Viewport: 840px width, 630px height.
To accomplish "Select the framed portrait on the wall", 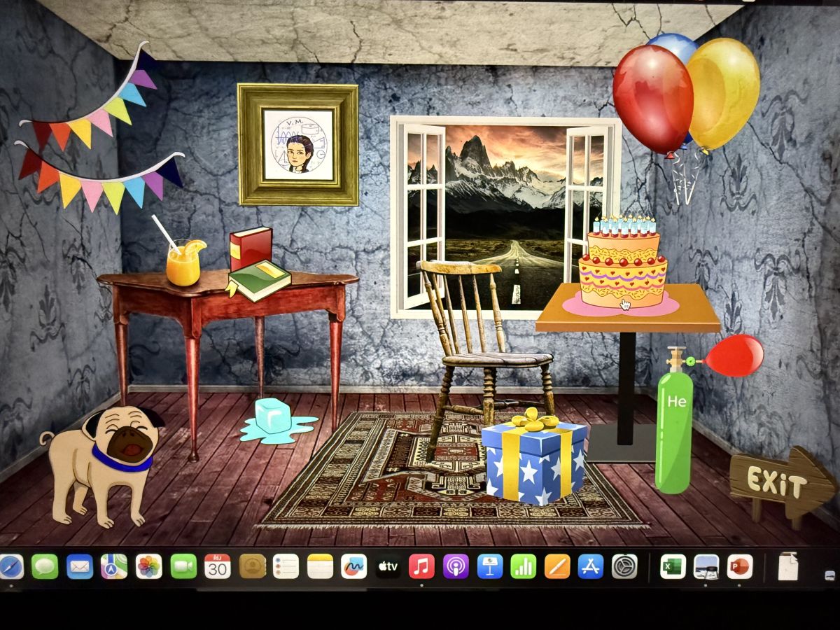I will 297,145.
